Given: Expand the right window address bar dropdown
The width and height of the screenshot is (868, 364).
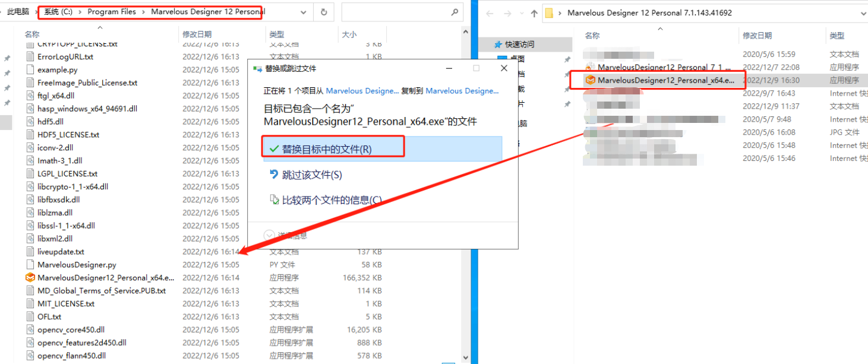Looking at the screenshot, I should pyautogui.click(x=863, y=13).
